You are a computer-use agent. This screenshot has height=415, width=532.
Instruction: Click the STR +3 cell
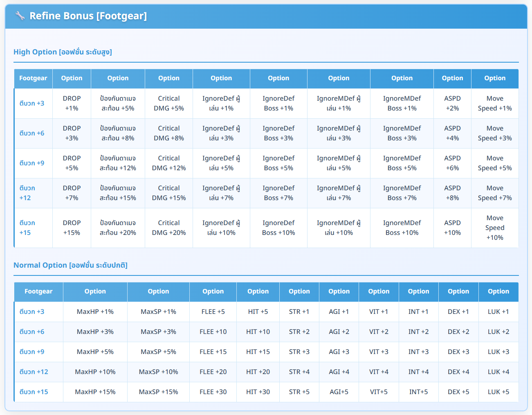click(299, 352)
